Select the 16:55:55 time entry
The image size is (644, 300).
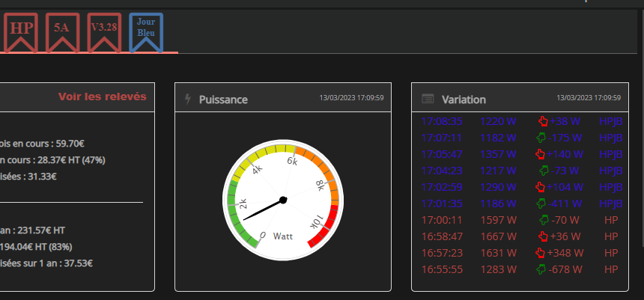tap(442, 269)
